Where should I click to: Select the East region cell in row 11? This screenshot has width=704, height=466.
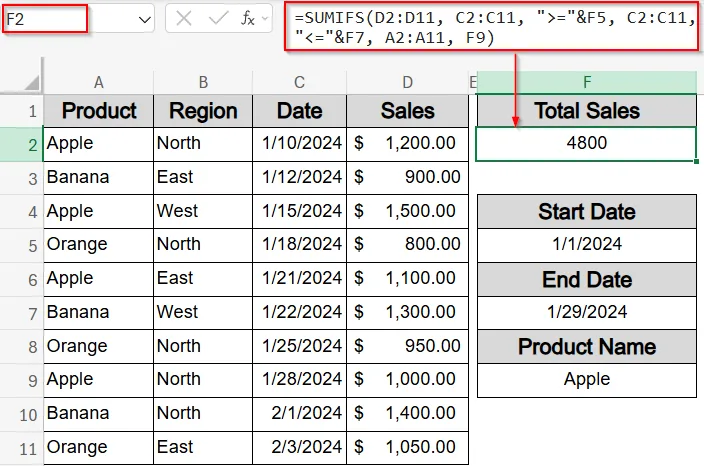pyautogui.click(x=203, y=448)
